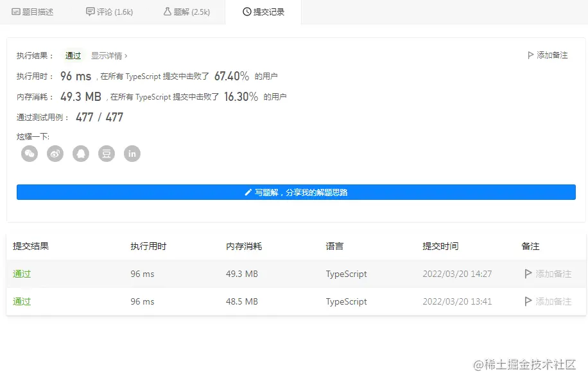Image resolution: width=588 pixels, height=383 pixels.
Task: Share result to WeChat icon
Action: coord(30,154)
